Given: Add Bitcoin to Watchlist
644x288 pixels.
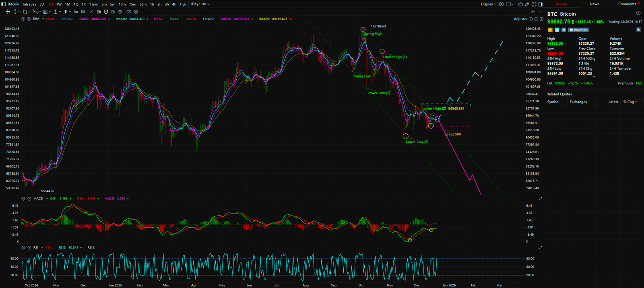Looking at the screenshot, I should [578, 30].
